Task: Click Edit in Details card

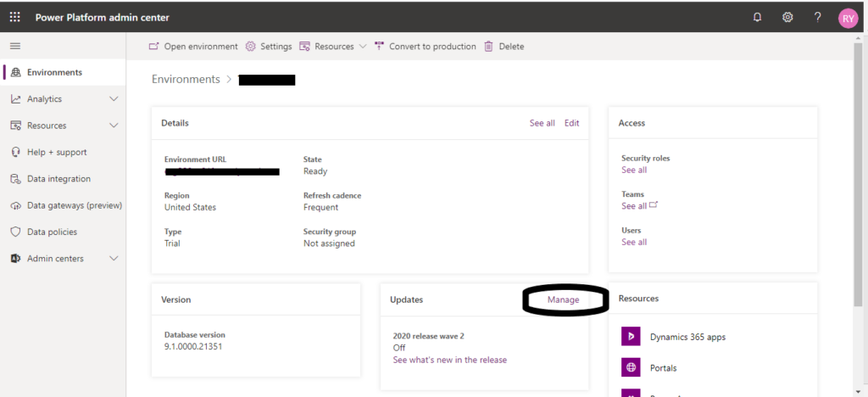Action: 572,123
